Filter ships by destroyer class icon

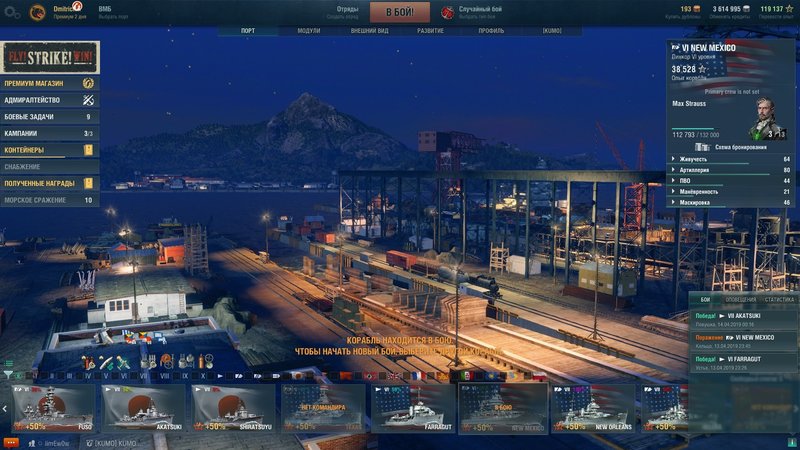coord(220,376)
